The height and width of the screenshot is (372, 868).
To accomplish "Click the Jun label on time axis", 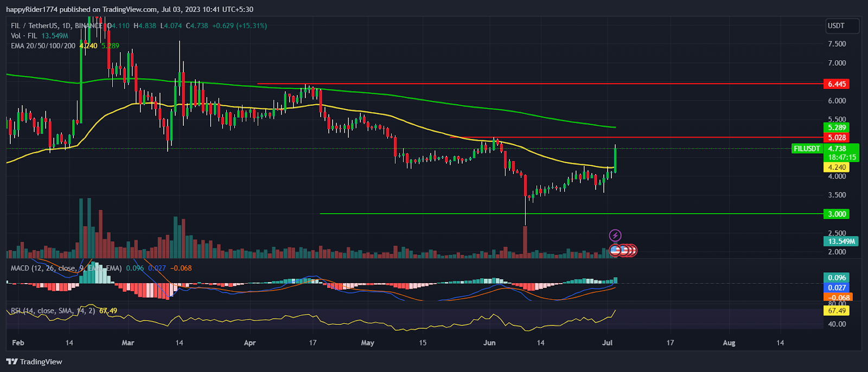I will tap(489, 343).
